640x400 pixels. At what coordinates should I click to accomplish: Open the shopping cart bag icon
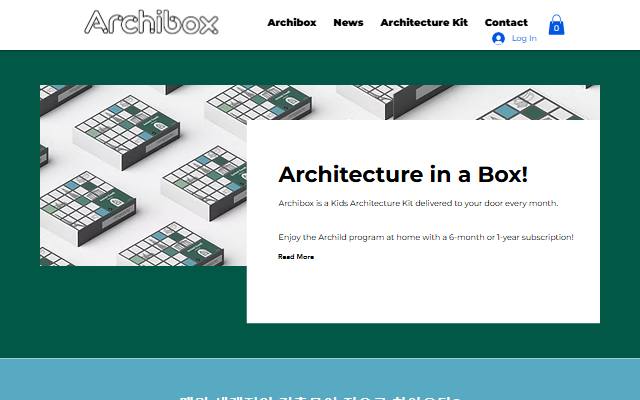[x=556, y=25]
